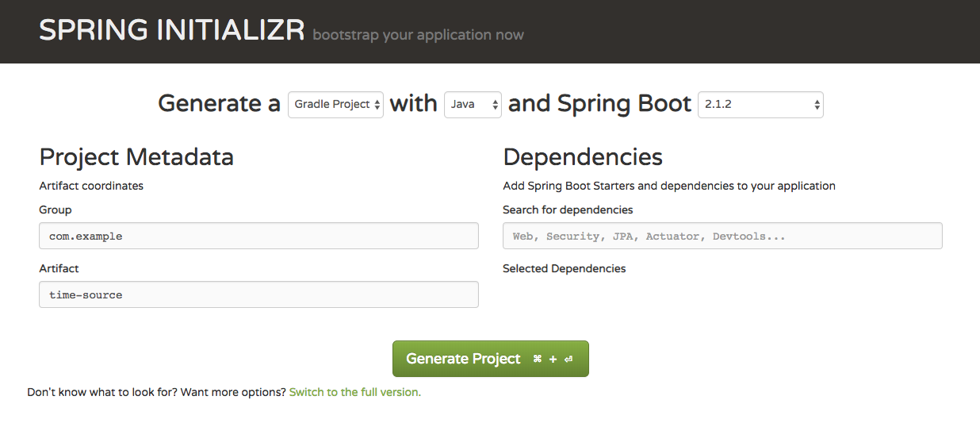Open the Spring Boot 2.1.2 version dropdown
The image size is (980, 427).
click(x=760, y=104)
